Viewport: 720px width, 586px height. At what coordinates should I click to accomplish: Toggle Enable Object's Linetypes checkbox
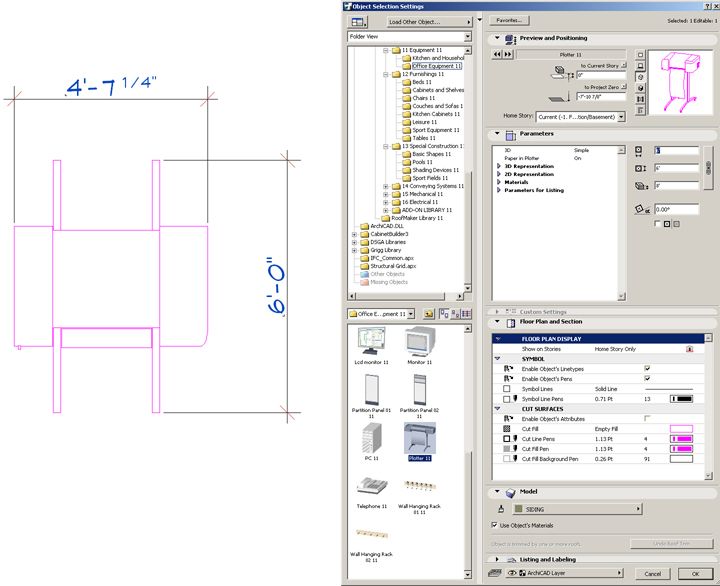(647, 368)
